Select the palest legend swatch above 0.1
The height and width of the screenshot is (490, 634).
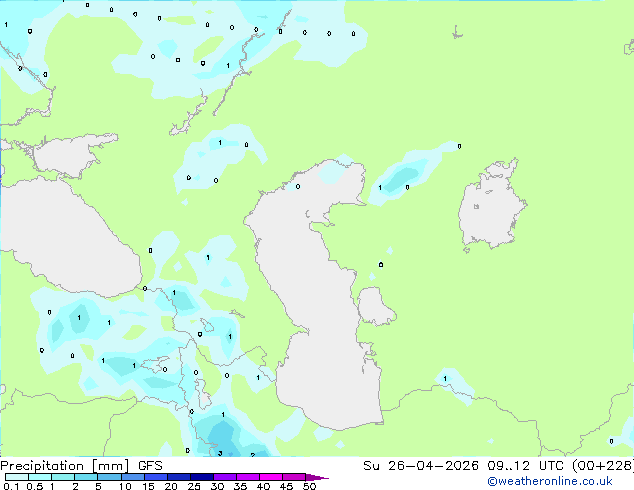pyautogui.click(x=17, y=477)
